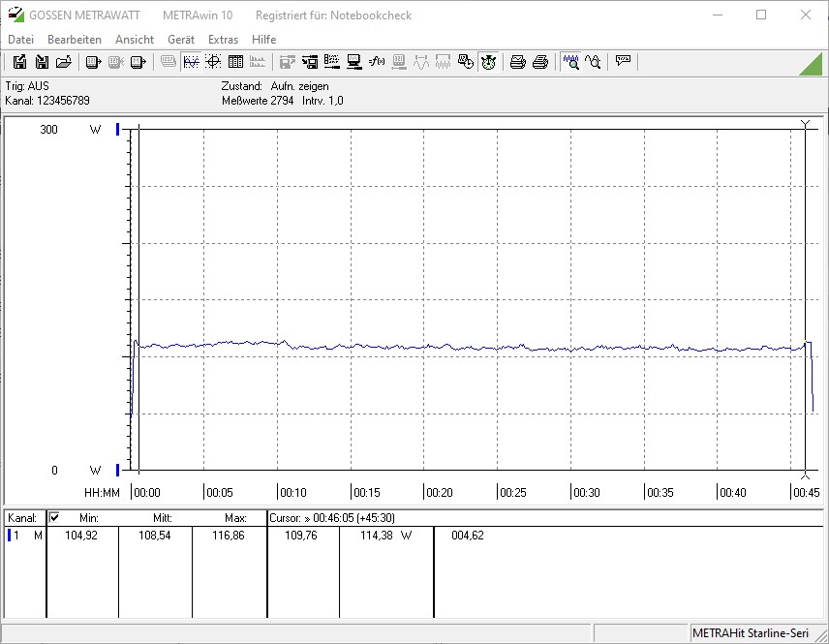Open the Bearbeiten menu

[x=74, y=39]
